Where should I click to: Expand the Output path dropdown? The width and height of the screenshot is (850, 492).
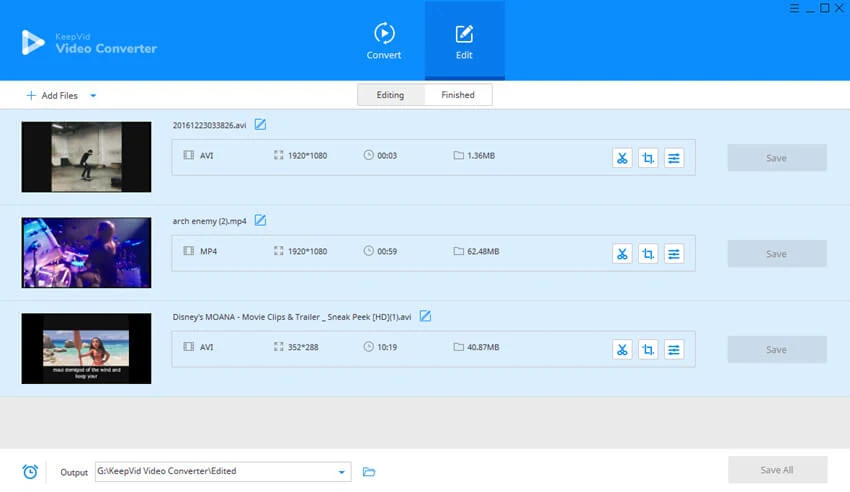pos(342,472)
